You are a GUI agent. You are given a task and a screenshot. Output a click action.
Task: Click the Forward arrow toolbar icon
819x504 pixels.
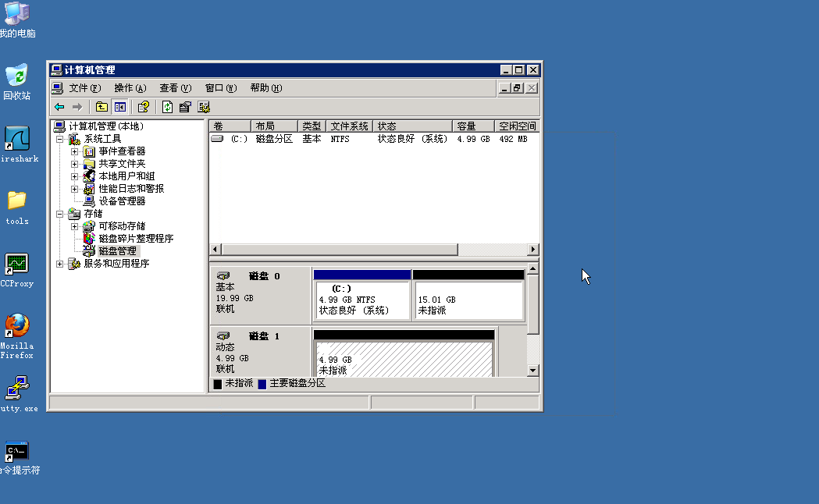coord(77,107)
